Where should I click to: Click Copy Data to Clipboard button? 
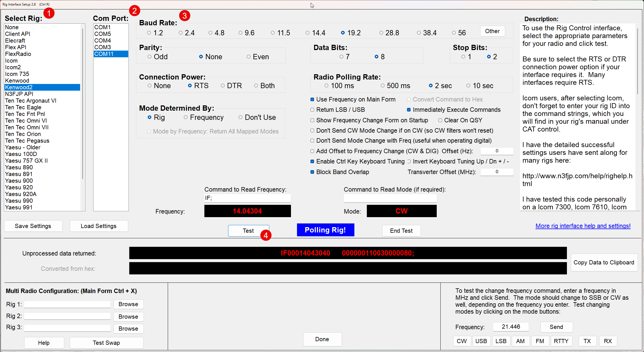(x=604, y=262)
